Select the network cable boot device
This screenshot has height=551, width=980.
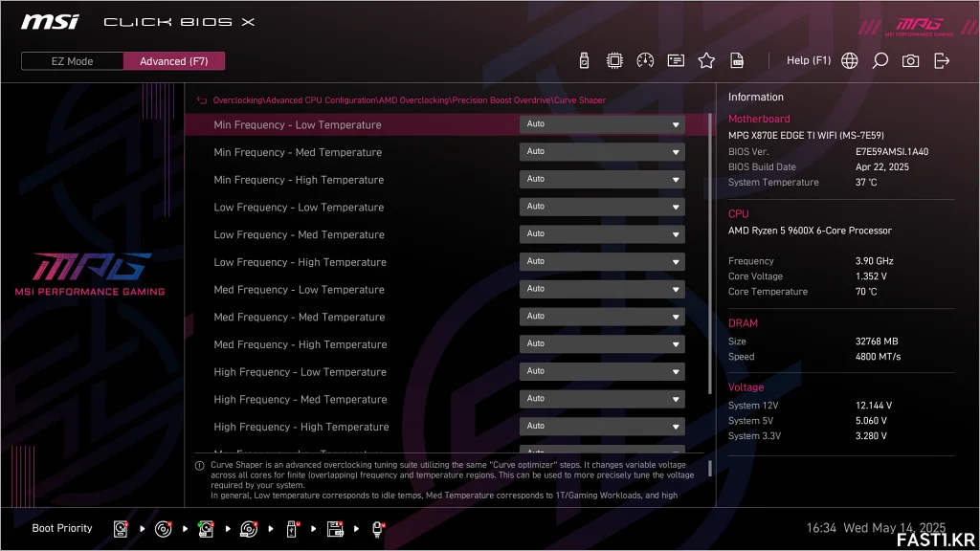click(x=378, y=529)
